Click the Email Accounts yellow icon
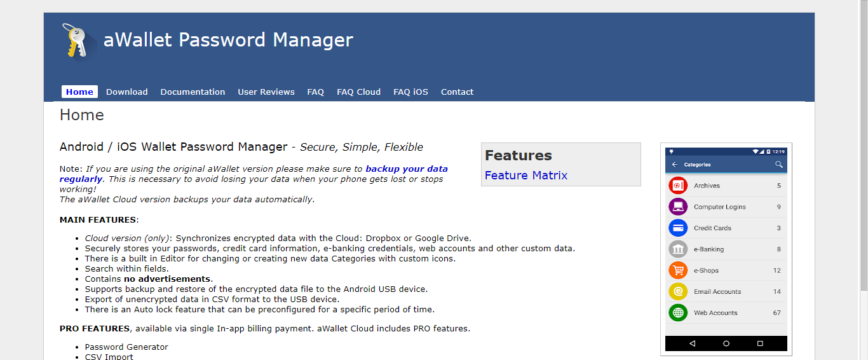 point(678,291)
